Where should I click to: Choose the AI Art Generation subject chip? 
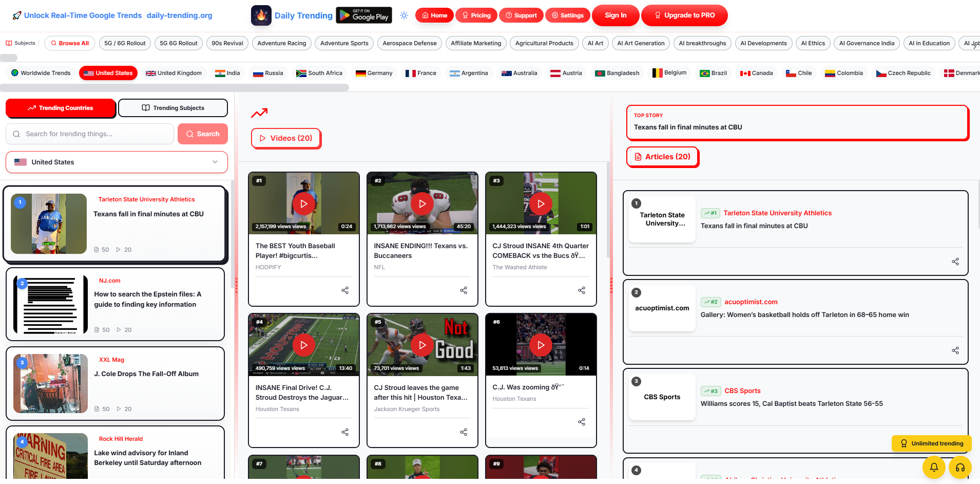click(x=641, y=43)
